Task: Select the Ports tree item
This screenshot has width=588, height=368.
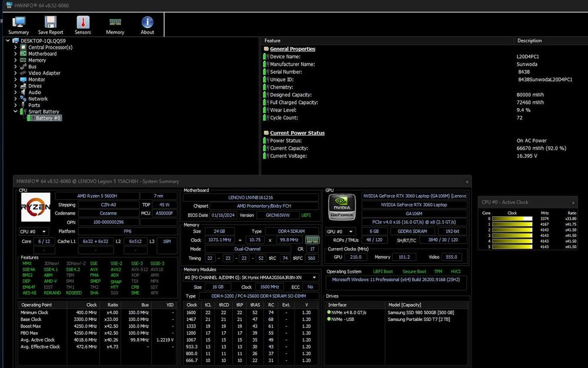Action: click(34, 105)
